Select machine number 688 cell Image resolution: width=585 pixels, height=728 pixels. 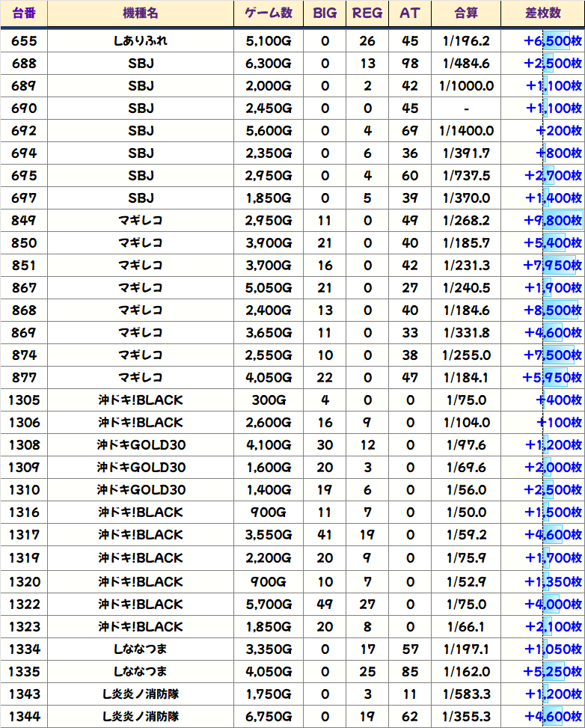(x=24, y=64)
